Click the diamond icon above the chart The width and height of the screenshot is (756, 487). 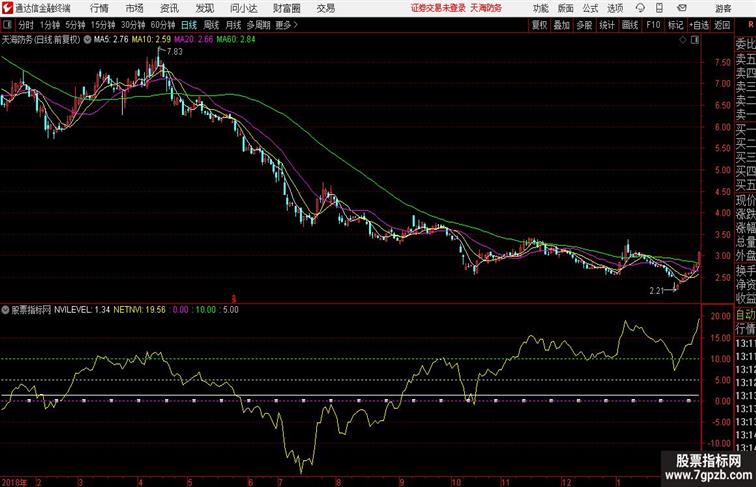click(683, 40)
